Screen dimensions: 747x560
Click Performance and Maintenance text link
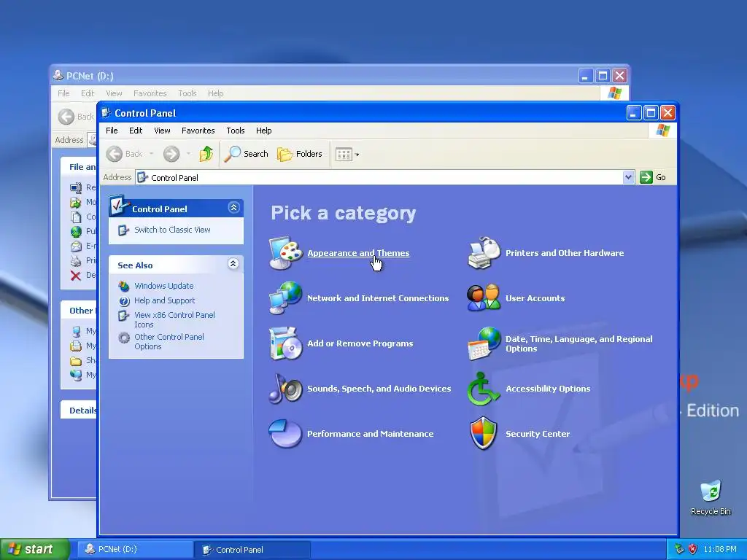[x=370, y=434]
